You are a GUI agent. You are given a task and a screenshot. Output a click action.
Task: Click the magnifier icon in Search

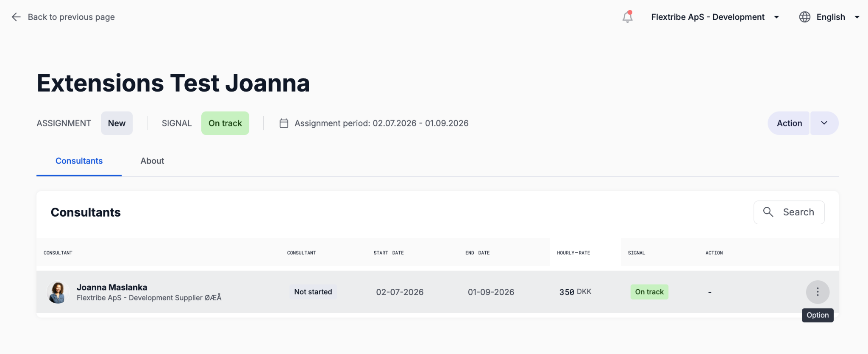point(768,212)
